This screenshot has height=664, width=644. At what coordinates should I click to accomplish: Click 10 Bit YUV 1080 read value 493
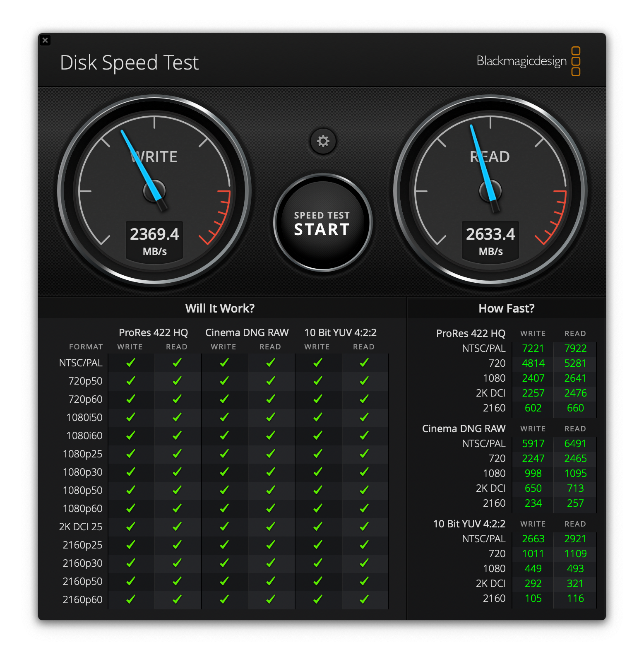click(x=575, y=569)
